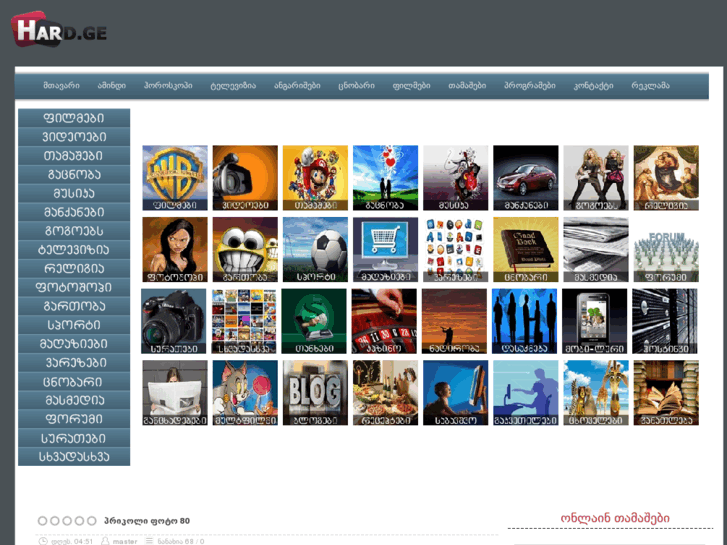Open the religious painting tile
The image size is (727, 545).
(666, 178)
